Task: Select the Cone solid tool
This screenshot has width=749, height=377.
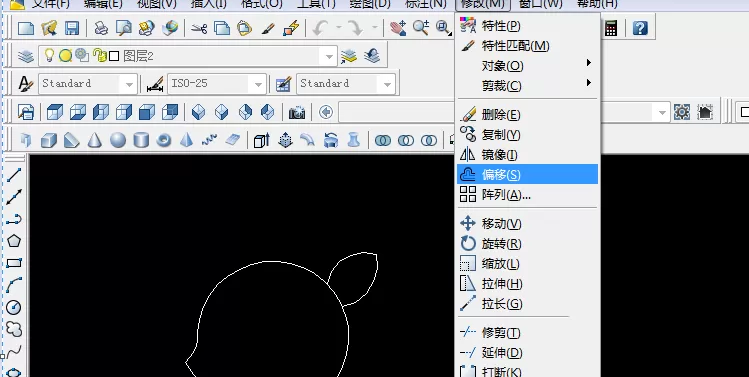Action: click(95, 140)
